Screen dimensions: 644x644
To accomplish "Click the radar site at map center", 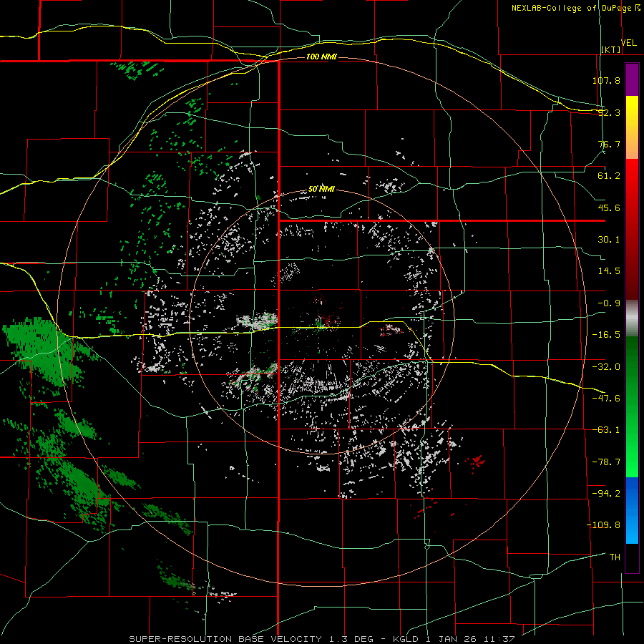I will click(x=320, y=321).
